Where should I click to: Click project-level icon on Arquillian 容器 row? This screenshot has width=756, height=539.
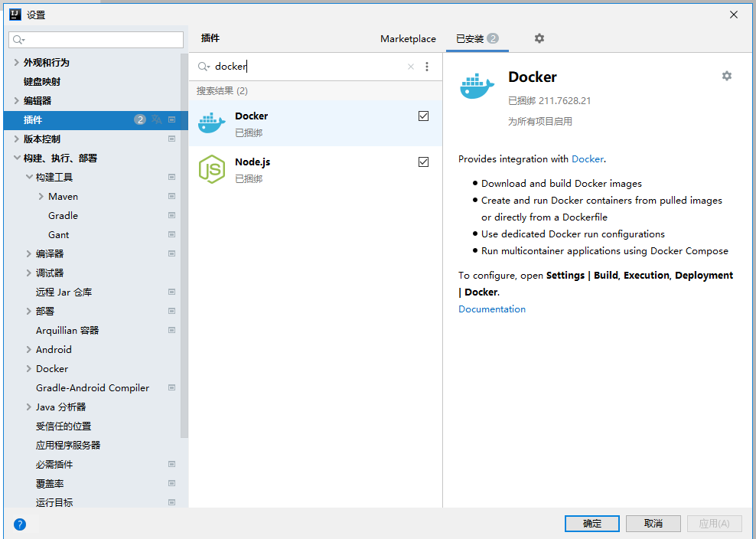tap(171, 330)
